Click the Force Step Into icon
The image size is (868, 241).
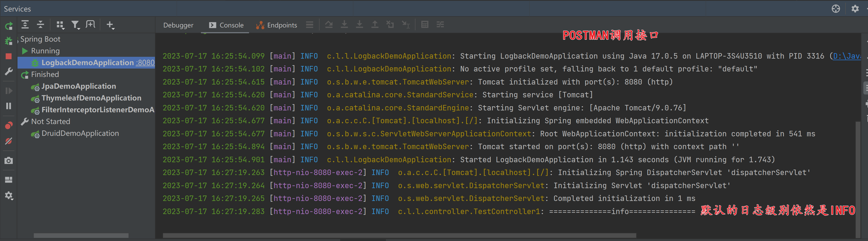[360, 24]
